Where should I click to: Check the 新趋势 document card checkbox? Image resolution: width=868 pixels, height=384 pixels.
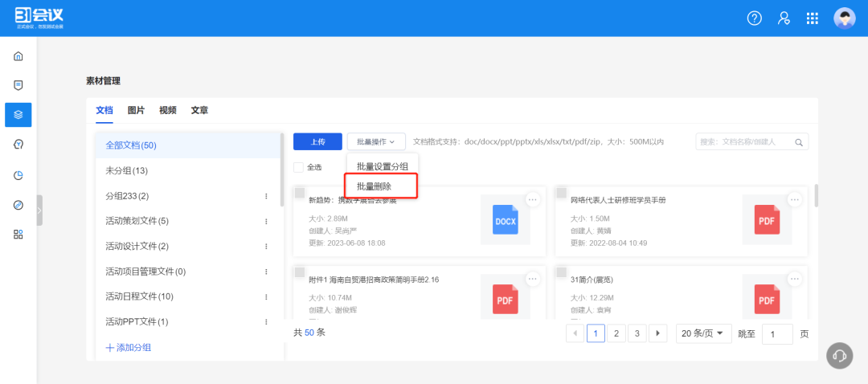[x=300, y=193]
